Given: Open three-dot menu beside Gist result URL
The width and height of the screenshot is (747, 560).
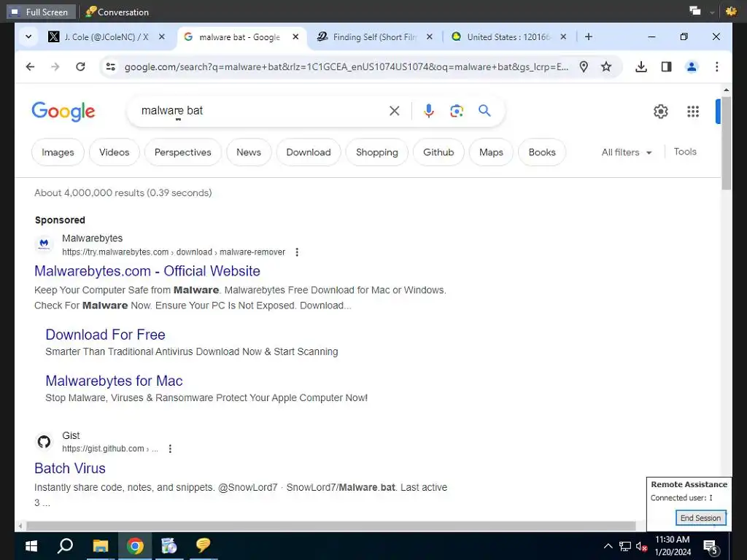Looking at the screenshot, I should (170, 448).
